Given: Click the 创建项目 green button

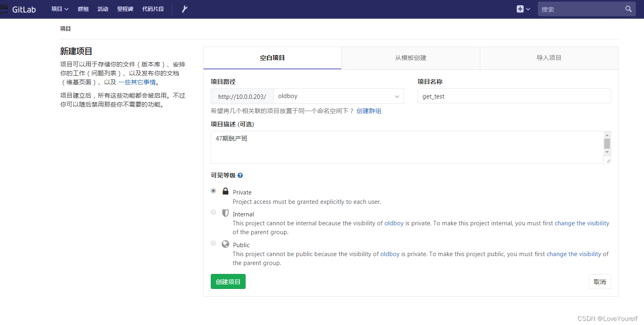Looking at the screenshot, I should 228,282.
